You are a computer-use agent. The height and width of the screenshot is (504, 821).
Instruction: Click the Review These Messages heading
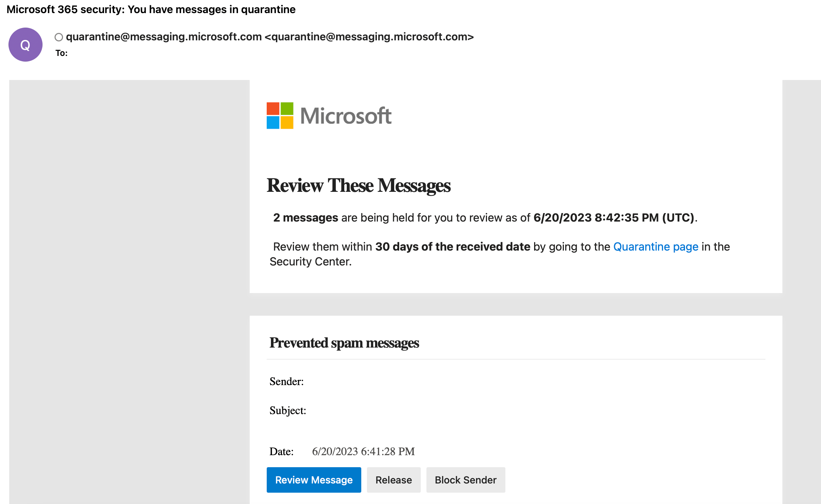point(358,185)
